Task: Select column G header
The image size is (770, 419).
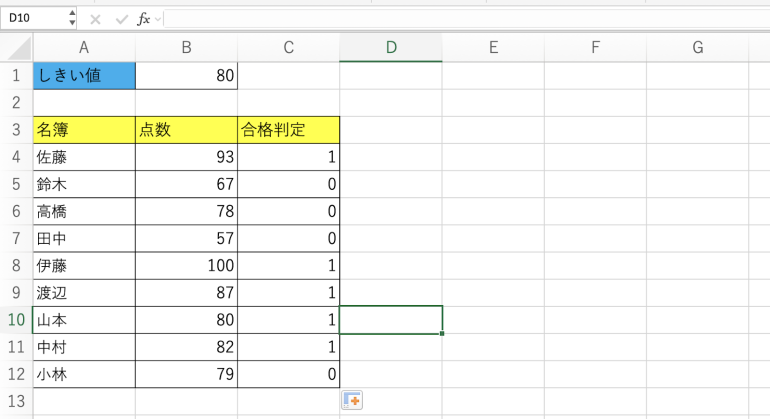Action: pos(697,48)
